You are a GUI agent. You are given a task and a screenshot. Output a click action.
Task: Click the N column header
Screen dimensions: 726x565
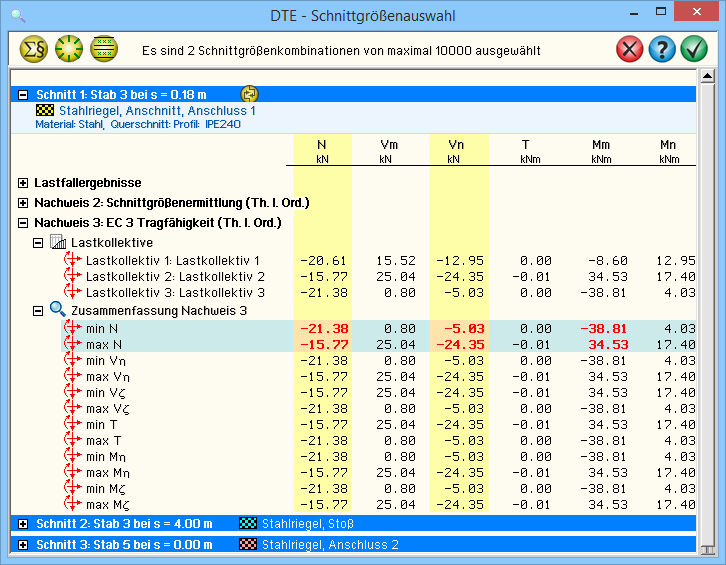tap(321, 150)
